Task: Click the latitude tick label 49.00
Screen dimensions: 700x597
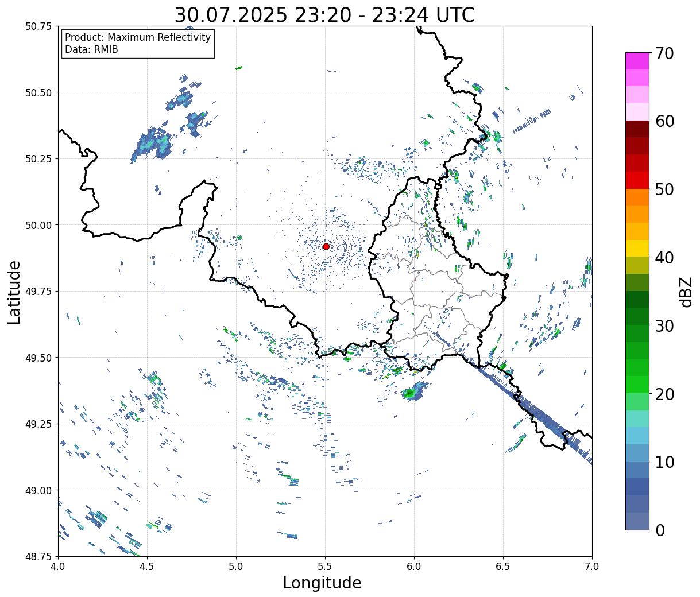Action: coord(38,490)
